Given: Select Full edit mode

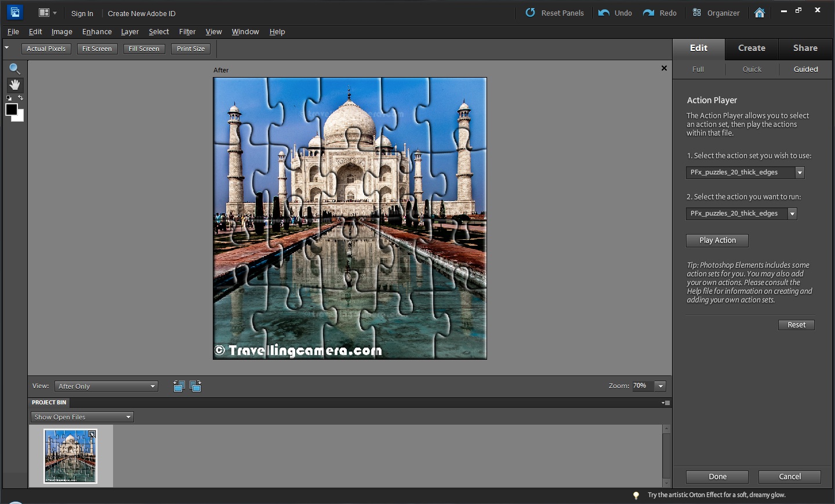Looking at the screenshot, I should coord(698,69).
